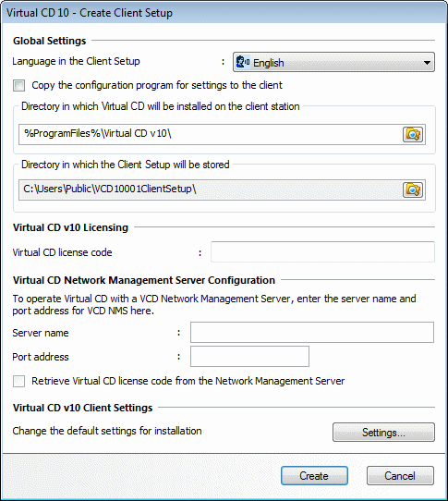Click the language icon beside English
The height and width of the screenshot is (501, 448).
coord(243,62)
